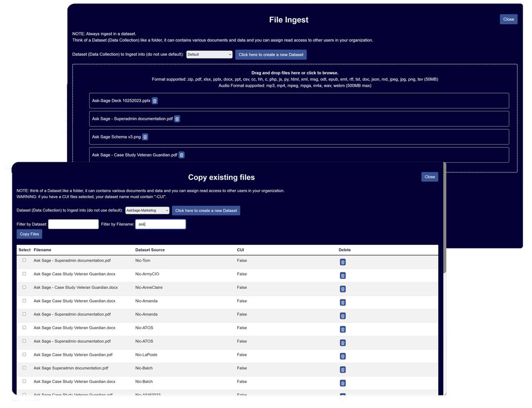Image resolution: width=532 pixels, height=408 pixels.
Task: Check the select box for the Nic-Tom file
Action: coord(24,260)
